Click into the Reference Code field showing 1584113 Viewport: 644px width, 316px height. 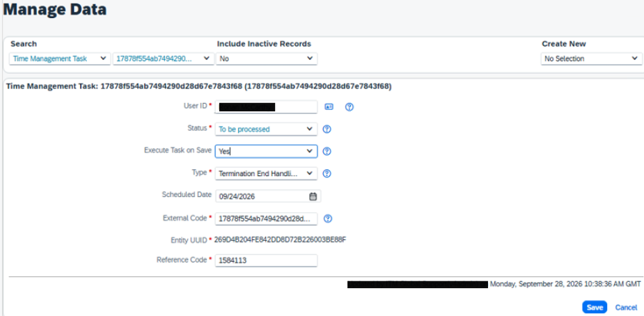tap(266, 260)
